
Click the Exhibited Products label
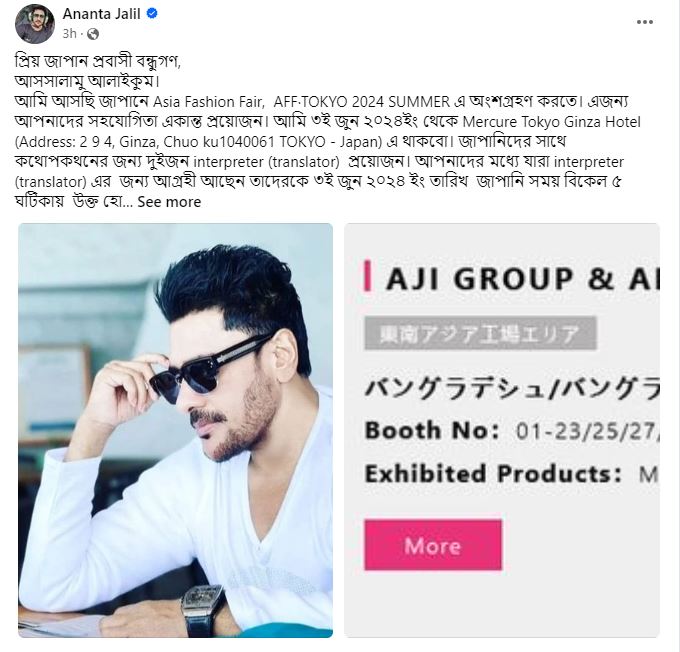click(494, 473)
